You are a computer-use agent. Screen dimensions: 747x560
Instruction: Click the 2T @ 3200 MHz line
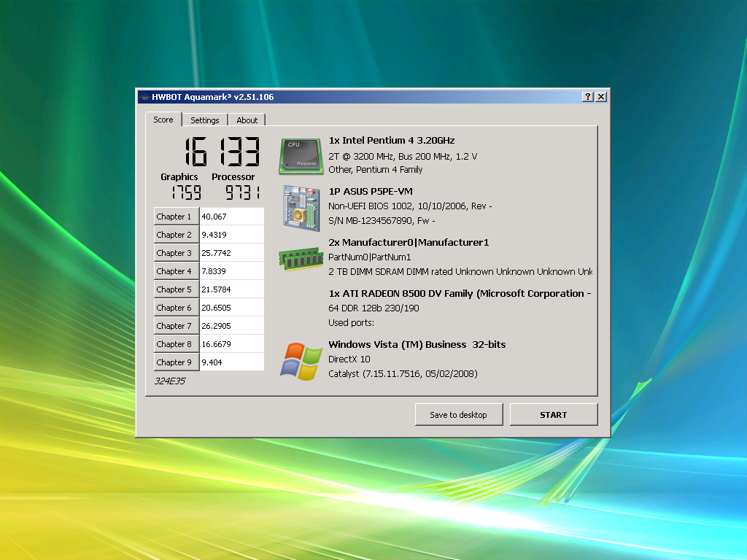pos(403,156)
